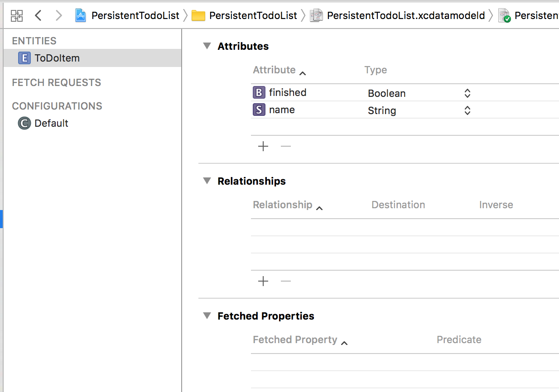Open the type dropdown for name attribute
Image resolution: width=559 pixels, height=392 pixels.
click(467, 110)
